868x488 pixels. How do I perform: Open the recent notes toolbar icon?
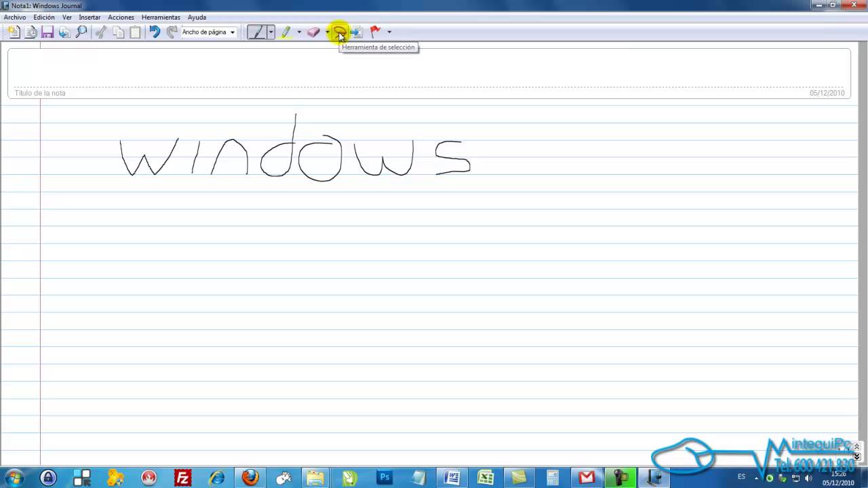tap(31, 32)
